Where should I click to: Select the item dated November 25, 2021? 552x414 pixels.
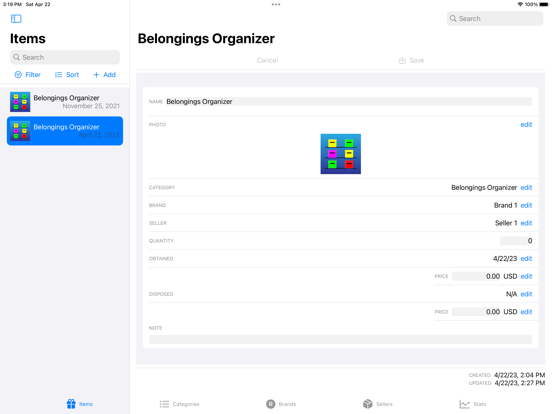tap(65, 102)
